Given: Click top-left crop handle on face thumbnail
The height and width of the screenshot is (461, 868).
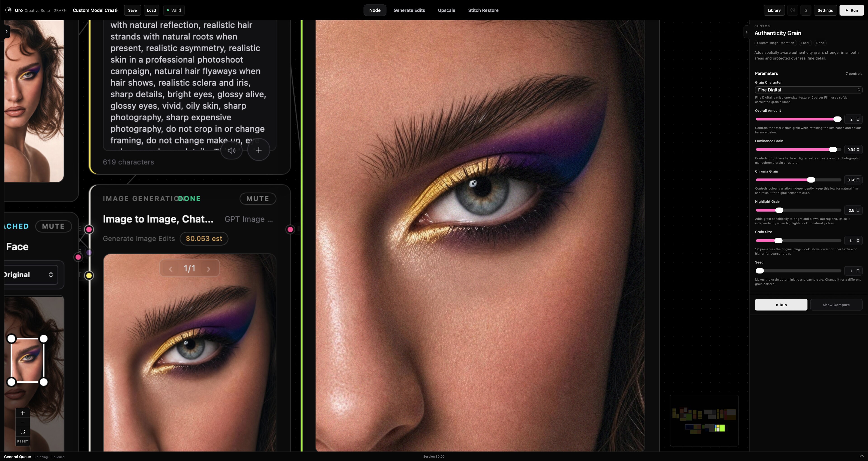Looking at the screenshot, I should [12, 339].
